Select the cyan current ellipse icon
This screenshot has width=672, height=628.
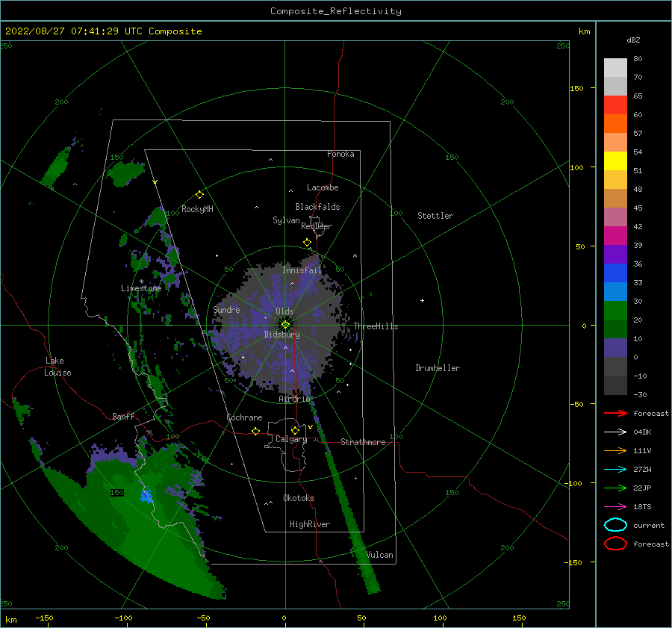click(x=615, y=525)
